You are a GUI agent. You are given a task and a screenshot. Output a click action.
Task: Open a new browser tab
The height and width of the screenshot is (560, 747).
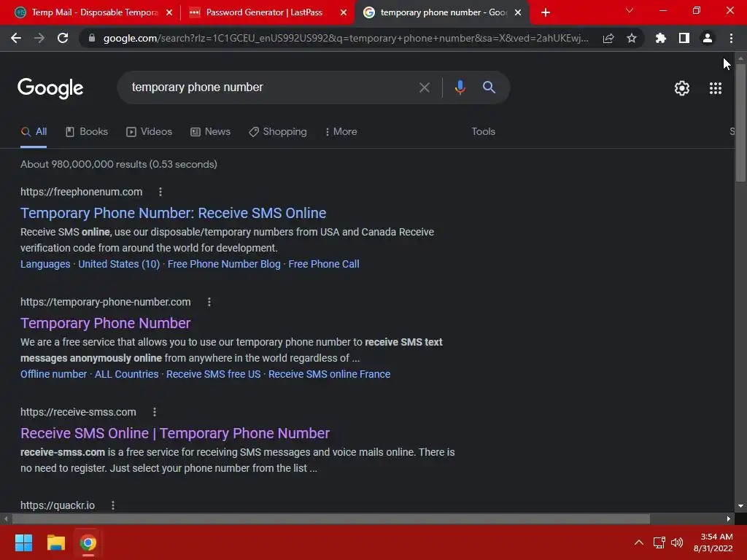[x=546, y=12]
